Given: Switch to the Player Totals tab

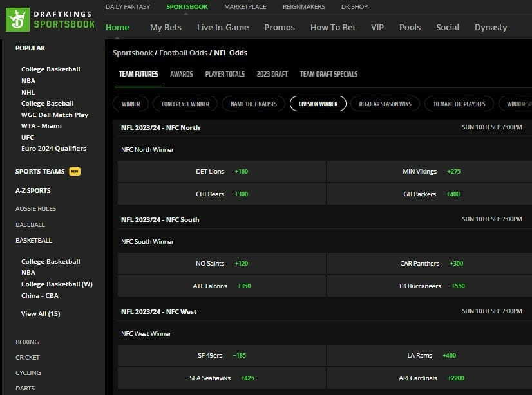Looking at the screenshot, I should tap(225, 74).
